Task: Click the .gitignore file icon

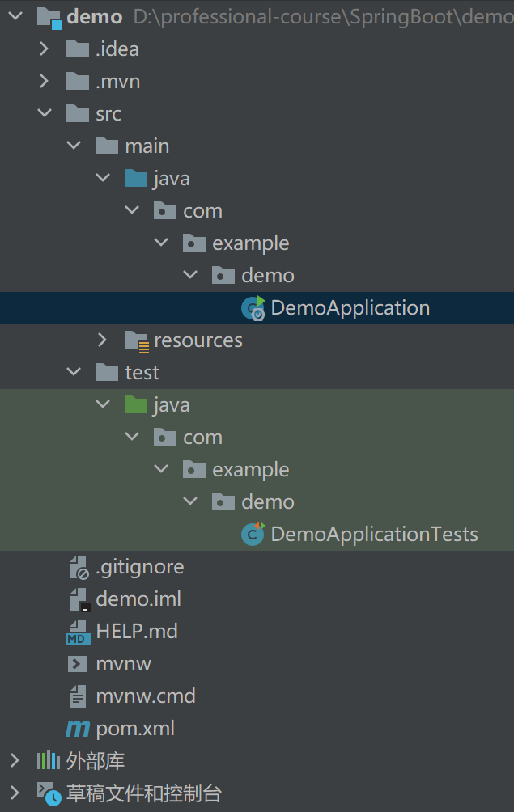Action: [x=78, y=567]
